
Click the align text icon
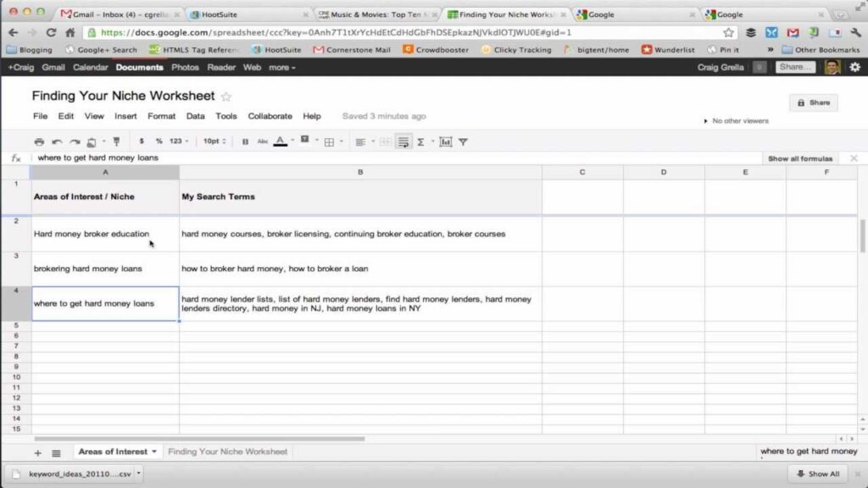[360, 142]
